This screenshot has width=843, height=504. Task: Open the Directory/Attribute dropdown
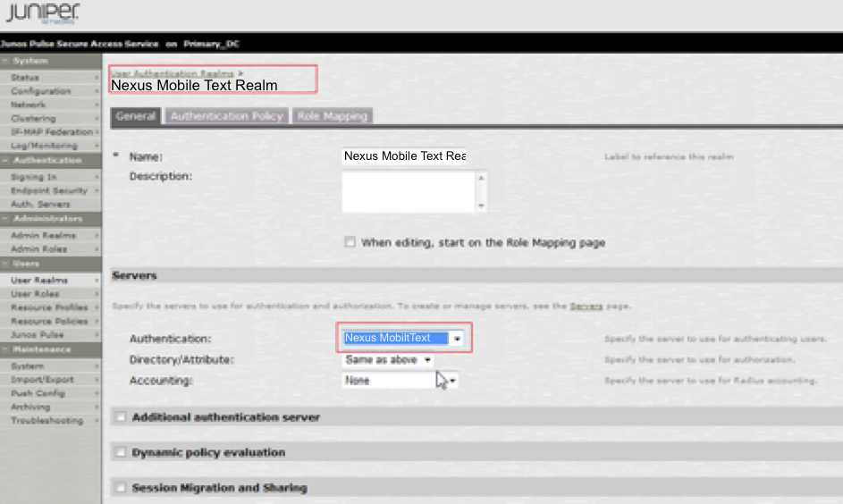[428, 360]
